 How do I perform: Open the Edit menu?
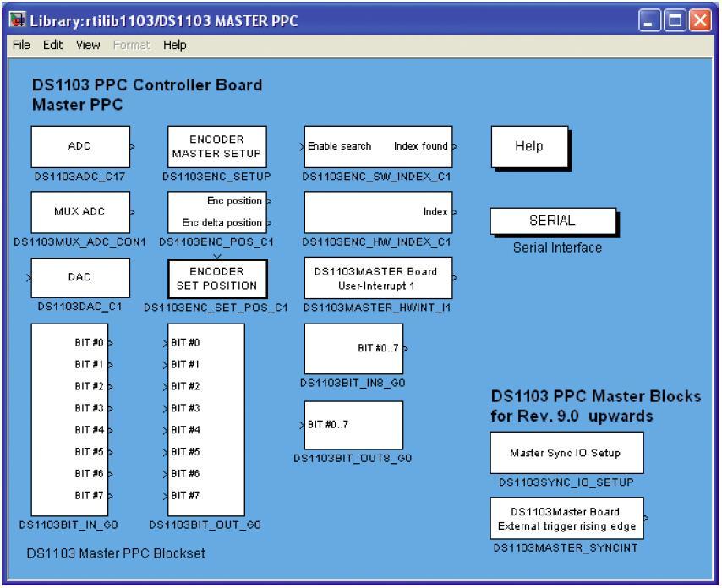pyautogui.click(x=53, y=45)
